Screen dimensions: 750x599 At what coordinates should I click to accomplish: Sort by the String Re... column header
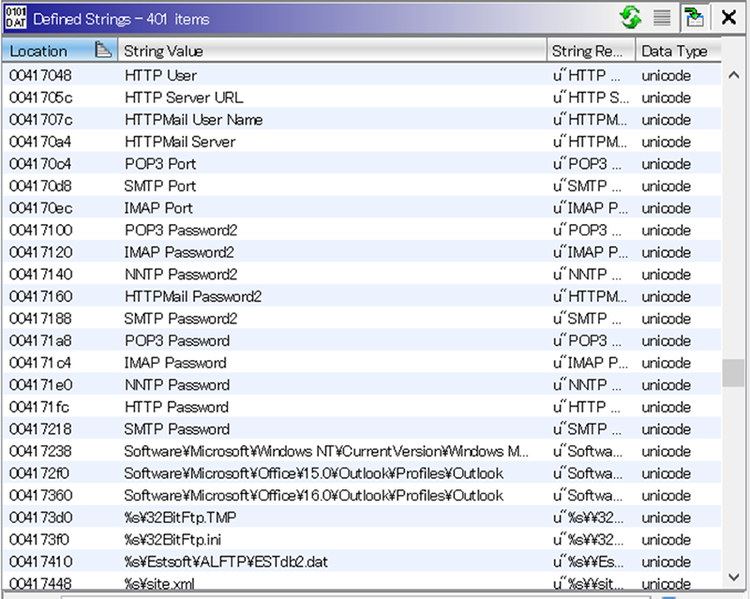click(x=591, y=51)
